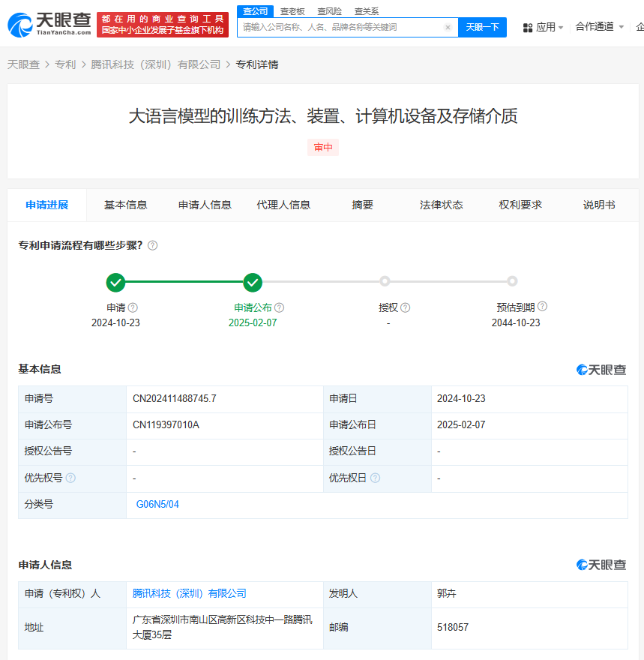Click help icon next to 授权 step
Screen dimensions: 644x660
pos(405,307)
